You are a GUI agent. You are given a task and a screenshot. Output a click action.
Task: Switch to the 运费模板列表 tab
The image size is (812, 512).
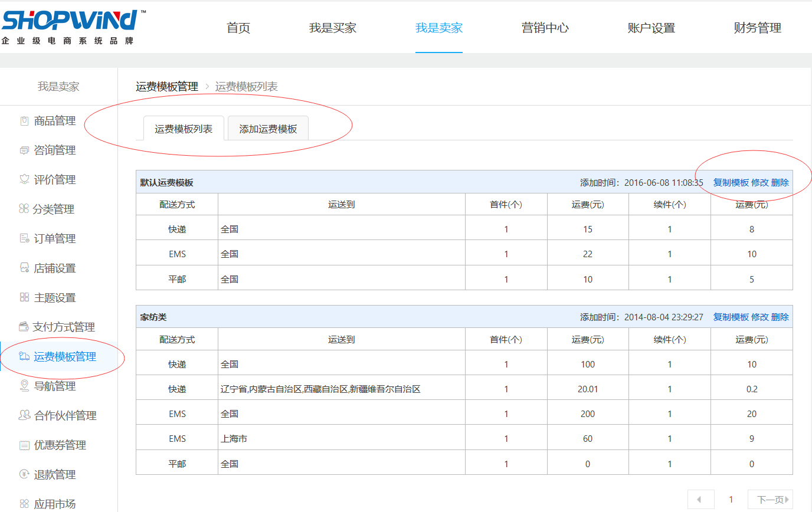pyautogui.click(x=184, y=129)
